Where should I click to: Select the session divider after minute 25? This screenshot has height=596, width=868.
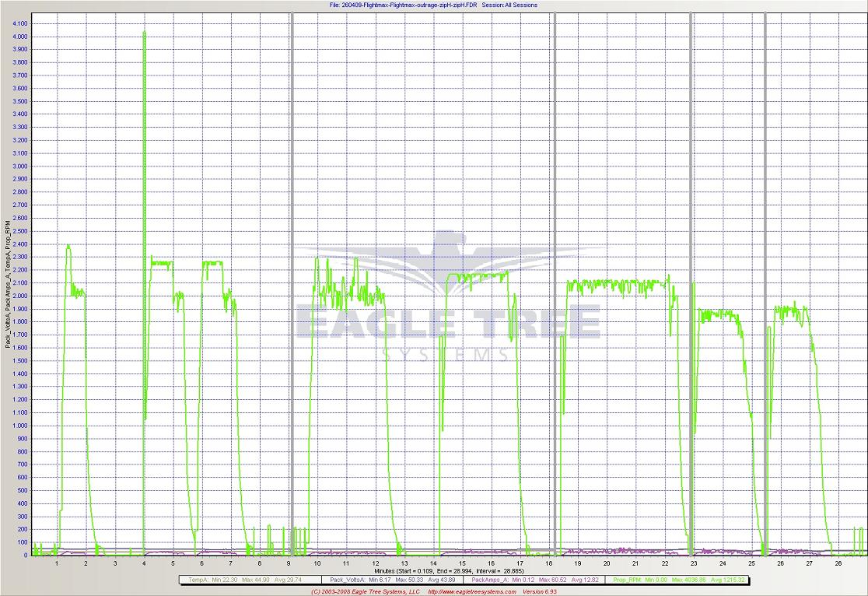(765, 280)
